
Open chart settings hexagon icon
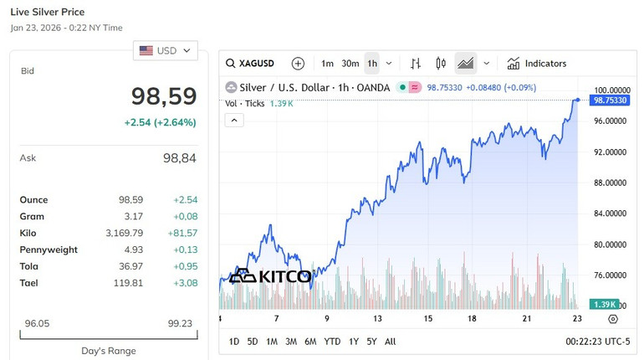coord(613,319)
